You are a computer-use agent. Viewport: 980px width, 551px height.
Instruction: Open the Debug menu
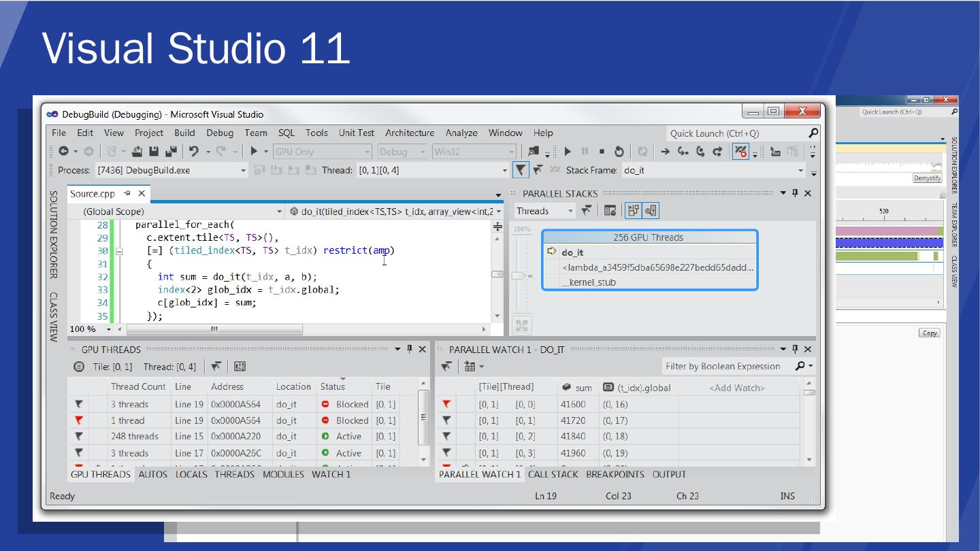[x=219, y=133]
